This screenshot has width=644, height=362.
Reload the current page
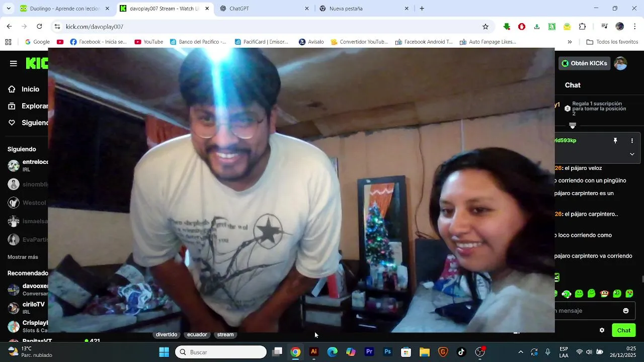pyautogui.click(x=39, y=27)
